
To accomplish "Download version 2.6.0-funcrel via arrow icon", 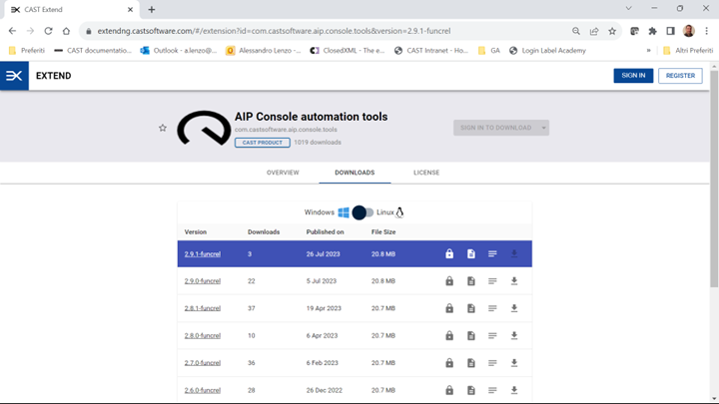I will coord(514,390).
